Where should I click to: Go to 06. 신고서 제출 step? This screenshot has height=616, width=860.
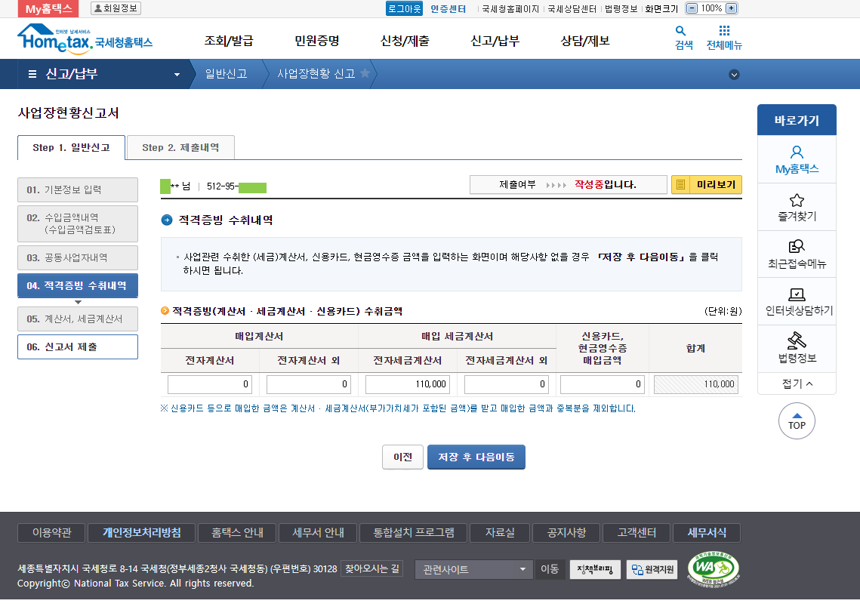coord(78,347)
